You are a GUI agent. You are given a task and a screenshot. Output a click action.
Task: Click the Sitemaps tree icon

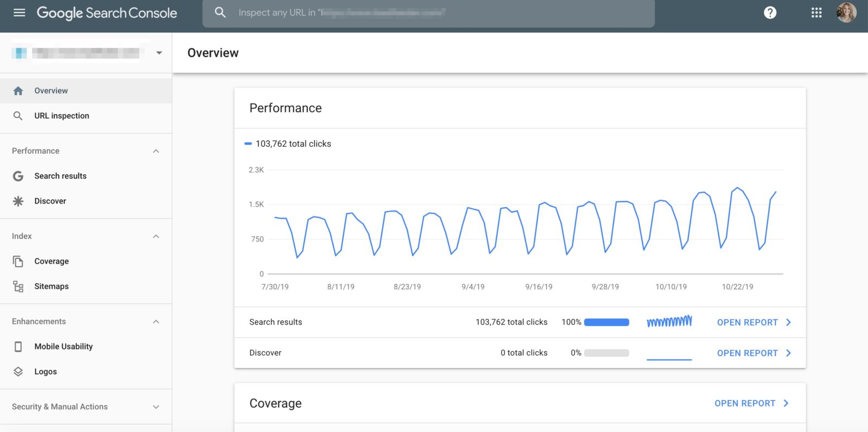18,287
